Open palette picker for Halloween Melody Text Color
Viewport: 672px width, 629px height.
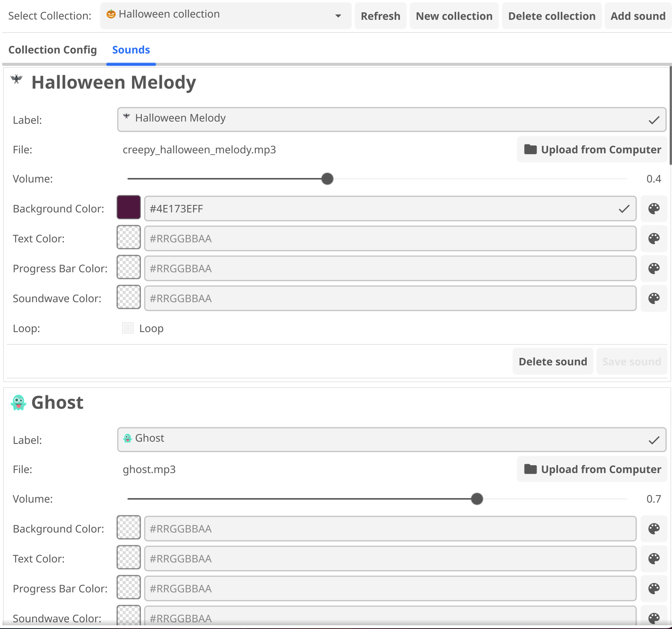pyautogui.click(x=654, y=238)
